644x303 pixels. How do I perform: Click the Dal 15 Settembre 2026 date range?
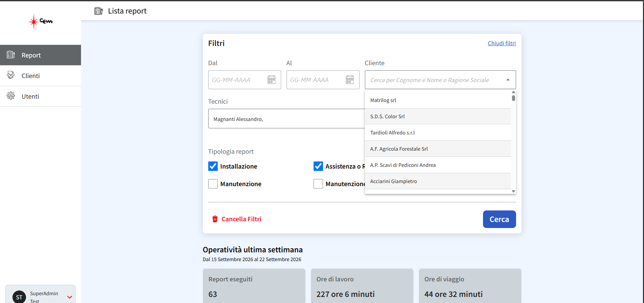pyautogui.click(x=252, y=259)
